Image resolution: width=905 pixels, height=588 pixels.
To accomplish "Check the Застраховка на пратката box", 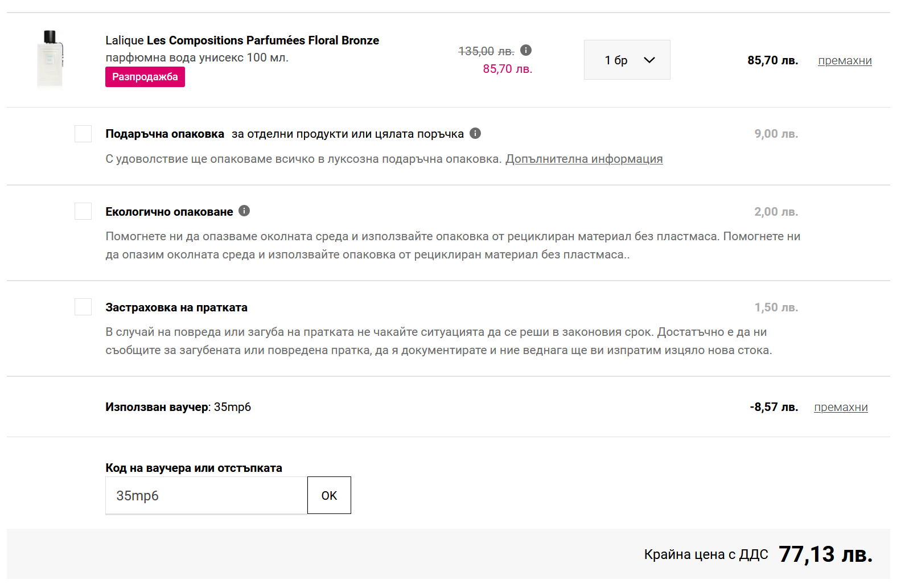I will pos(83,307).
